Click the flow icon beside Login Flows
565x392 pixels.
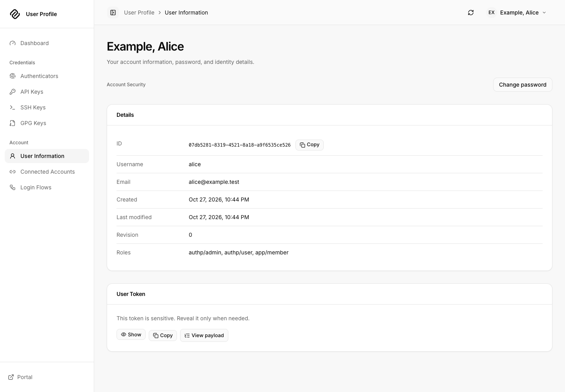(13, 187)
